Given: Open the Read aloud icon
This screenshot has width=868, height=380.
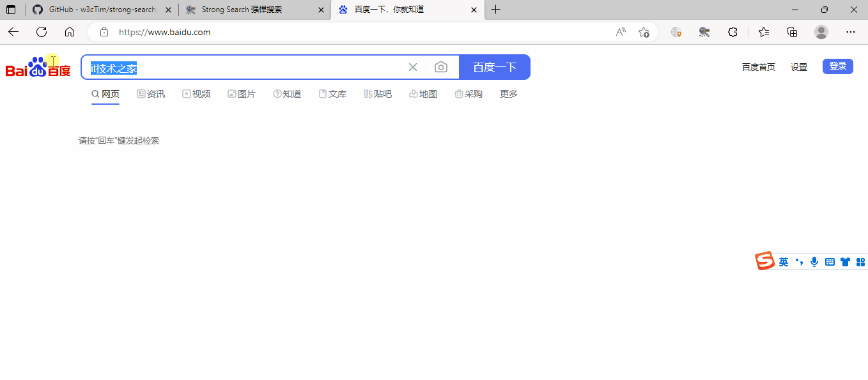Looking at the screenshot, I should pyautogui.click(x=621, y=32).
